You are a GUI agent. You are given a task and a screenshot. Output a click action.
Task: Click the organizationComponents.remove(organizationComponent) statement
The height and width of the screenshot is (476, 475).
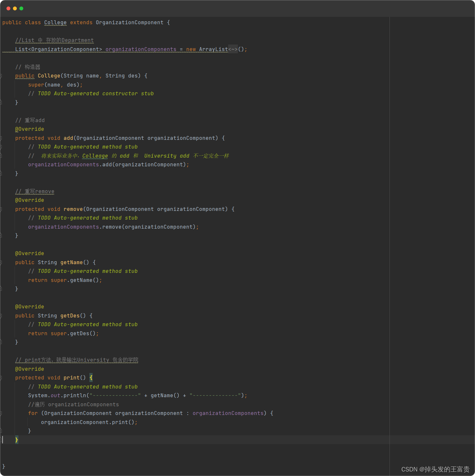114,227
